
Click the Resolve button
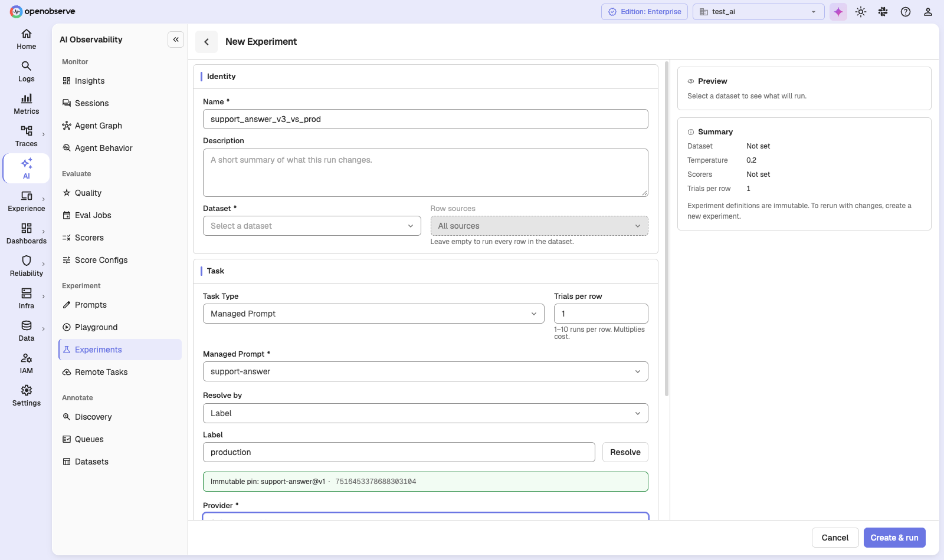[x=625, y=452]
